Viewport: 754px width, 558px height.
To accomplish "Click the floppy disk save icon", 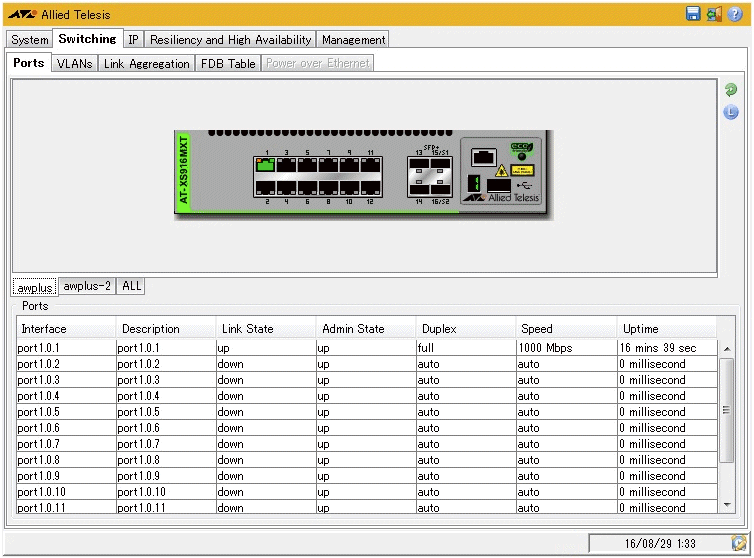I will tap(693, 14).
